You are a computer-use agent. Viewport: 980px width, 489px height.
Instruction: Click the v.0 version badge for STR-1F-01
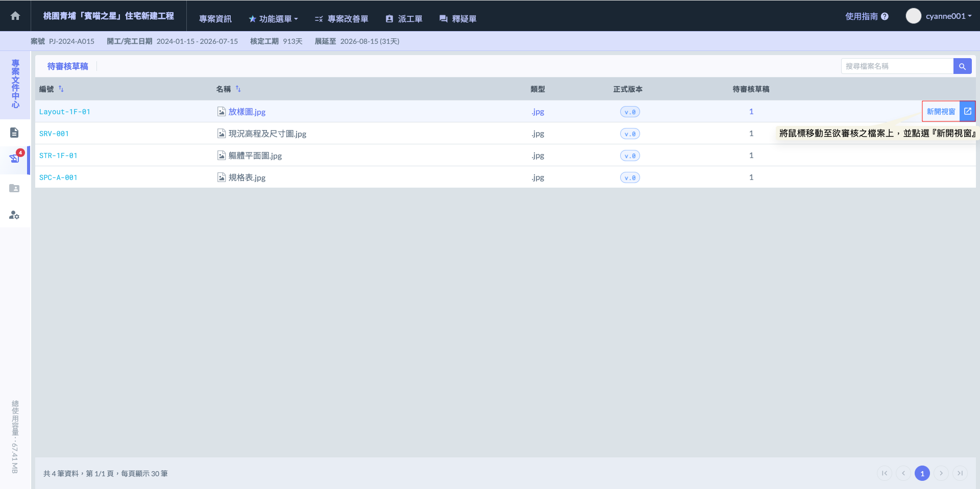(x=630, y=156)
